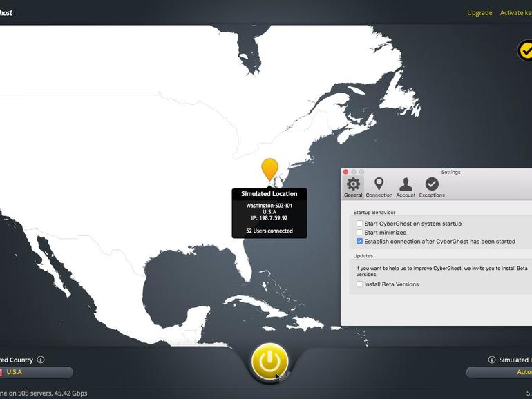
Task: Enable Start minimized checkbox
Action: (x=360, y=232)
